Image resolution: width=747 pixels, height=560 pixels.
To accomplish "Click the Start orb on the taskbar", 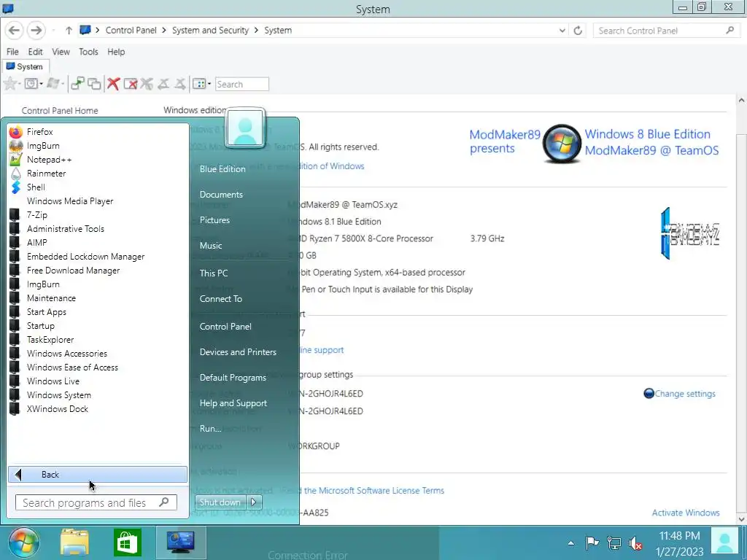I will (23, 542).
